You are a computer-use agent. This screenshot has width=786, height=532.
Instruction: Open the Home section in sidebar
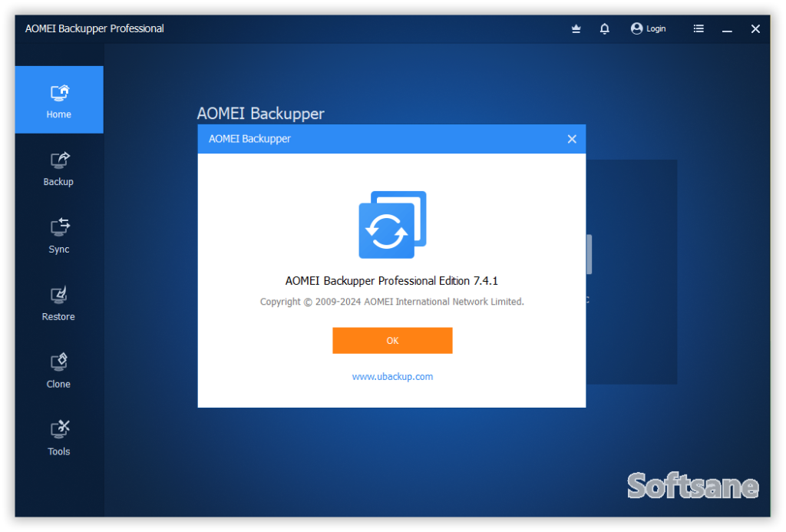(59, 100)
